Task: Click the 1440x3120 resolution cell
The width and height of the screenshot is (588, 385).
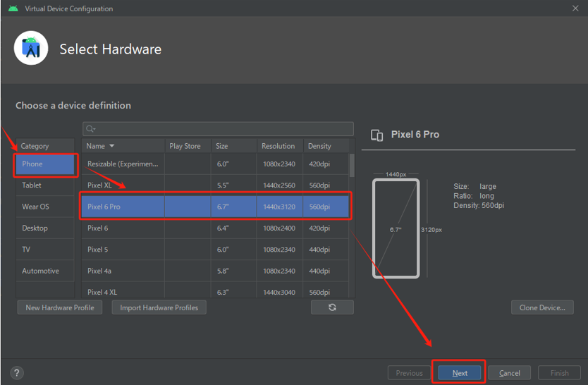Action: [279, 207]
